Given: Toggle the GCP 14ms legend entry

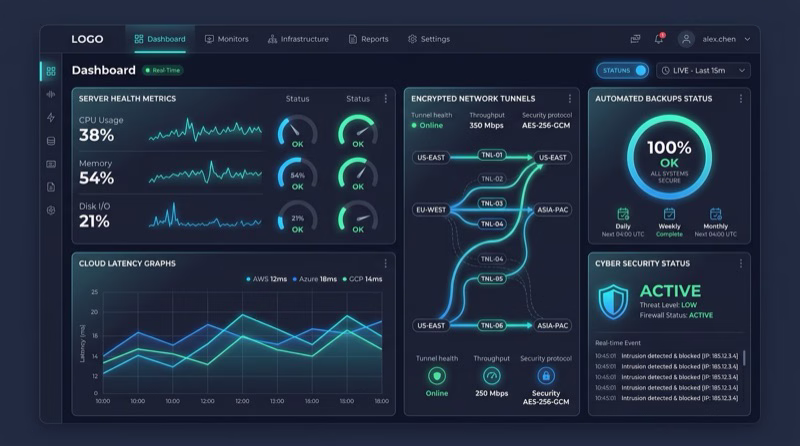Looking at the screenshot, I should (362, 279).
